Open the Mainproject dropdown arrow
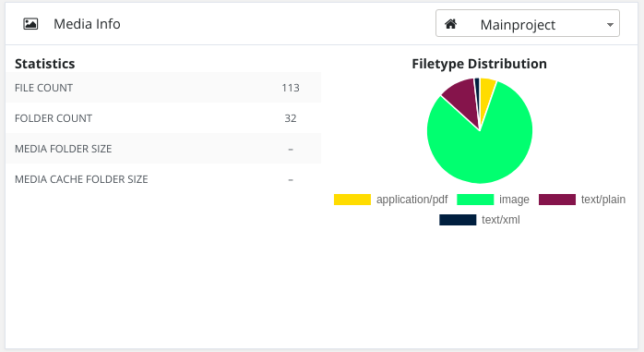 pos(610,25)
